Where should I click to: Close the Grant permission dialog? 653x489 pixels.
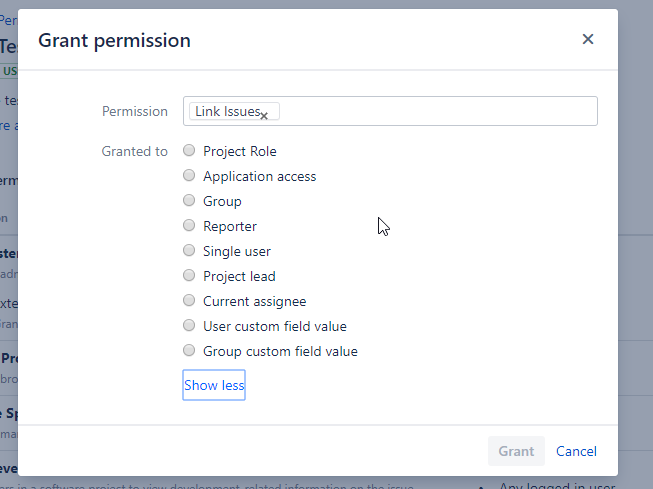click(x=588, y=39)
